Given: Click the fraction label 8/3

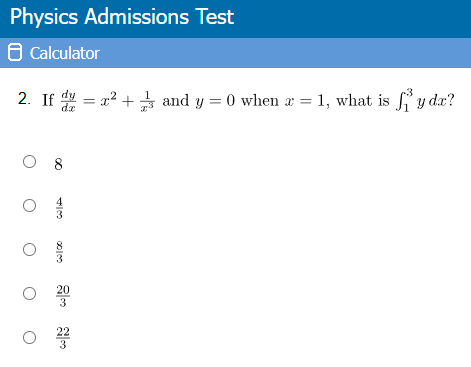Looking at the screenshot, I should [59, 252].
